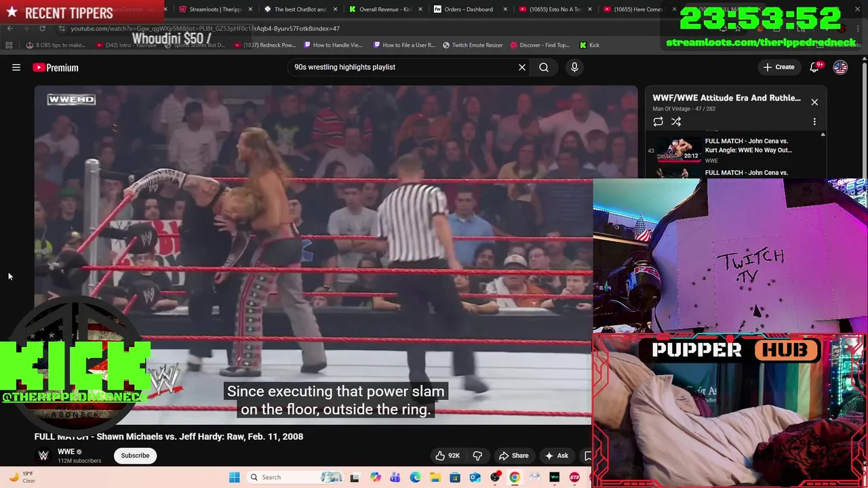Close the playlist panel
The image size is (868, 488).
[814, 102]
